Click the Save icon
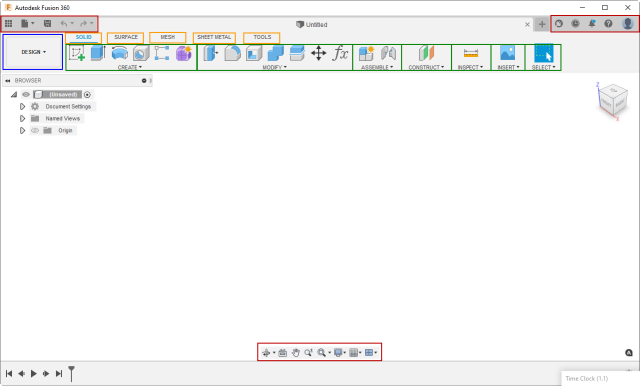640x386 pixels. click(x=47, y=24)
